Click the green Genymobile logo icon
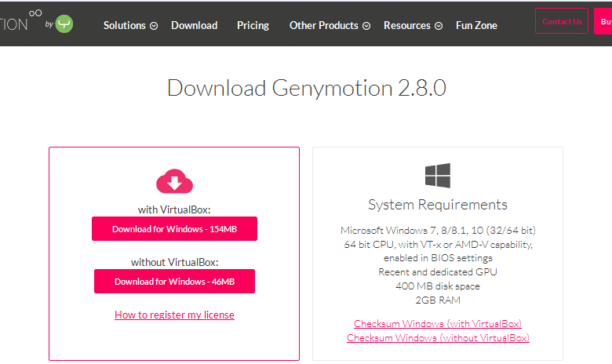 (x=64, y=24)
